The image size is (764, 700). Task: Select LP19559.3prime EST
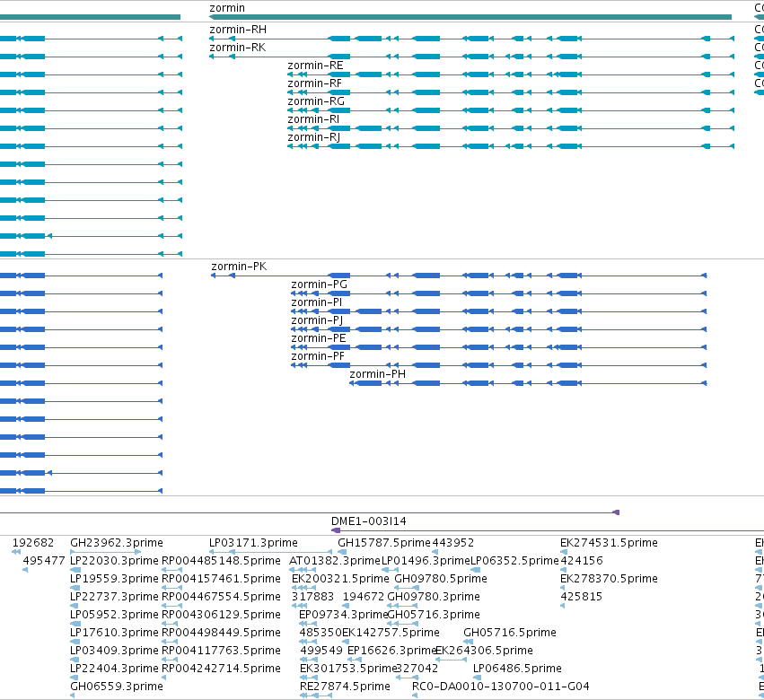tap(115, 579)
